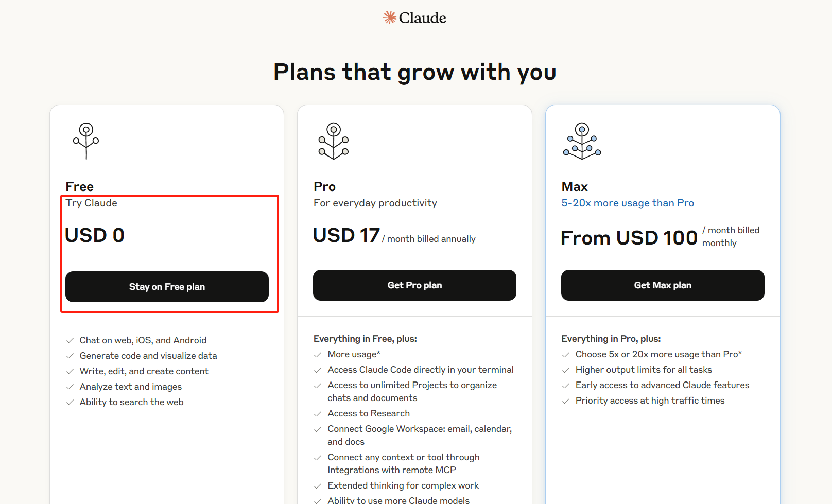Screen dimensions: 832x504
Task: Select the Get Max plan button
Action: 663,285
